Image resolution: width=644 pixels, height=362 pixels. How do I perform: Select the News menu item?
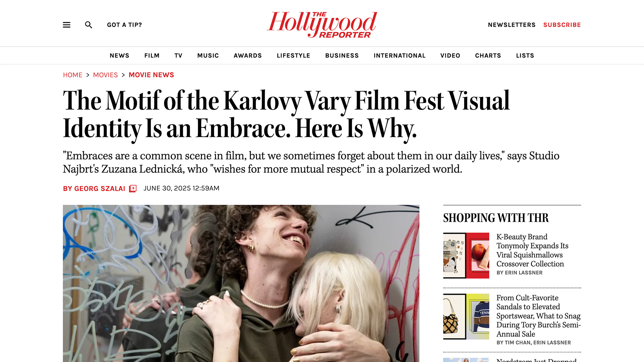(119, 56)
